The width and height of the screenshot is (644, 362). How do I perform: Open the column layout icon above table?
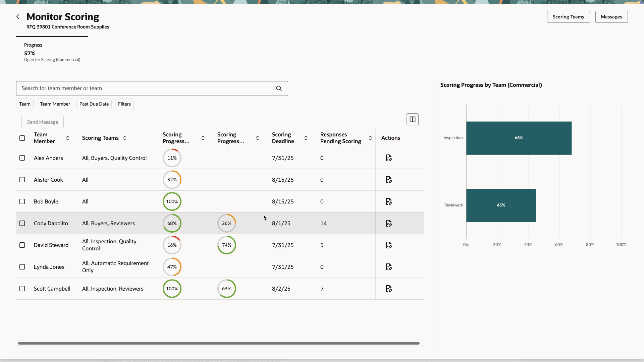(x=412, y=119)
